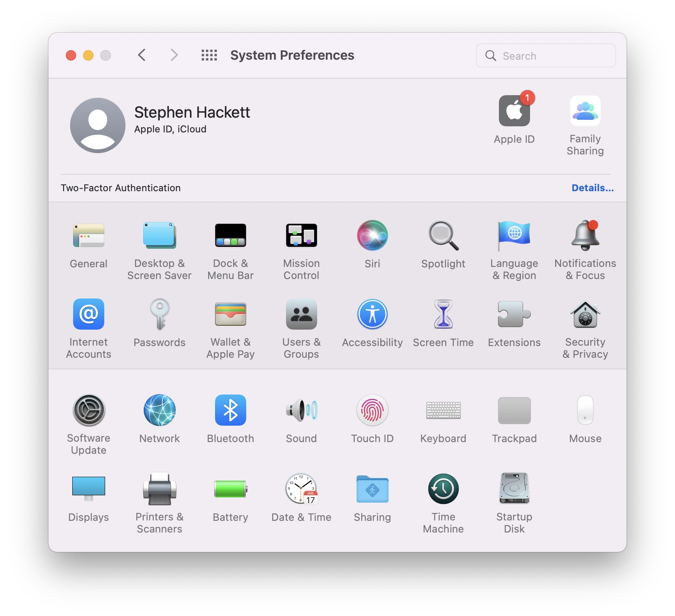Open Language & Region settings

(514, 236)
